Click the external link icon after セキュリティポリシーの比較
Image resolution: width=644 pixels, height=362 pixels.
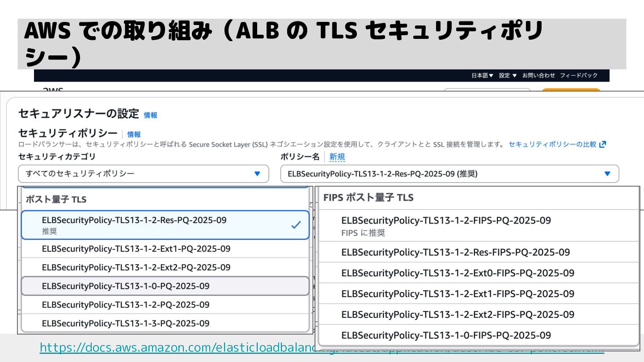602,144
